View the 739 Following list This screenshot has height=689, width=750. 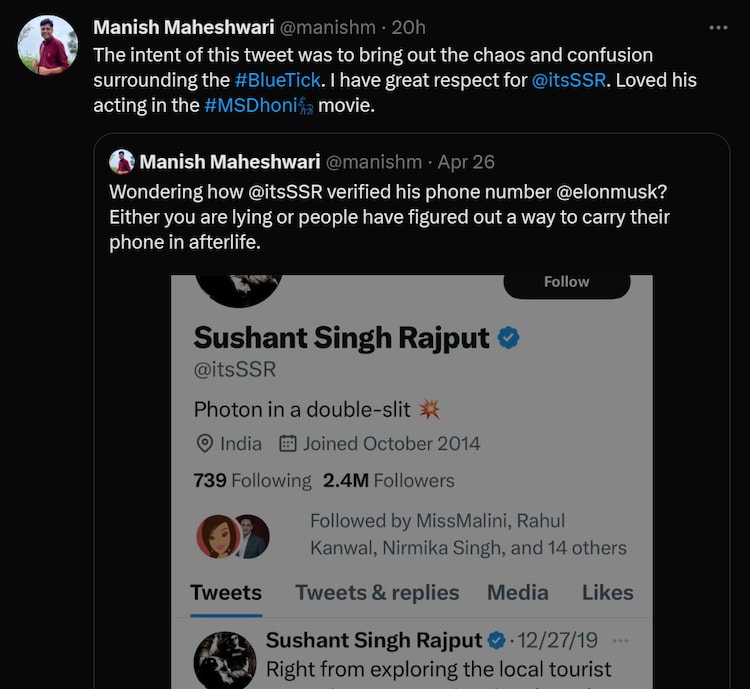click(x=252, y=480)
